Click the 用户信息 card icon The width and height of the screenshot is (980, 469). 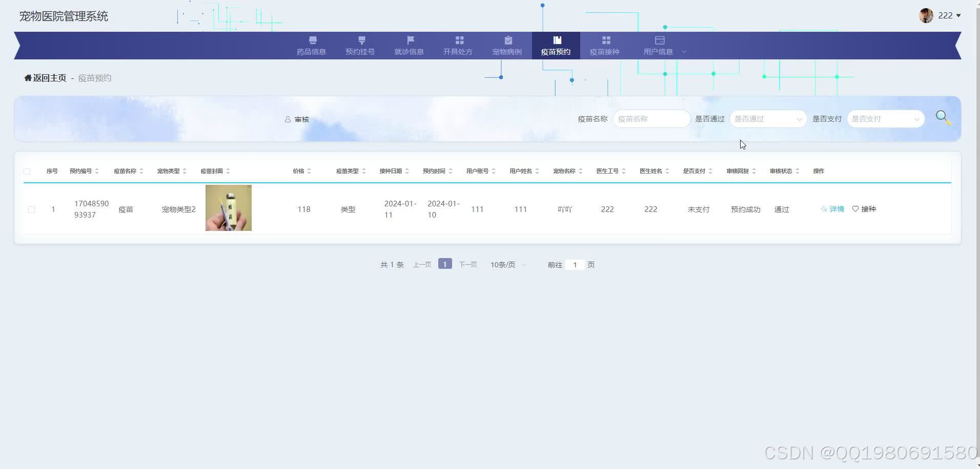pos(659,40)
